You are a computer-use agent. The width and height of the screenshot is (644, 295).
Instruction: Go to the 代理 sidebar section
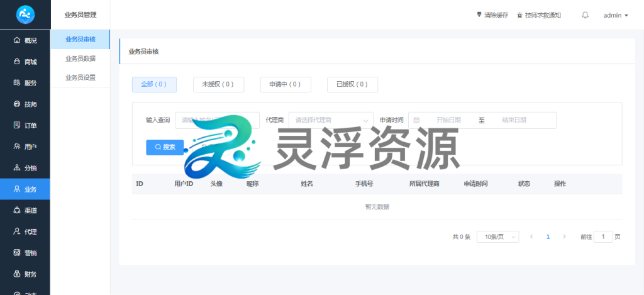click(25, 231)
